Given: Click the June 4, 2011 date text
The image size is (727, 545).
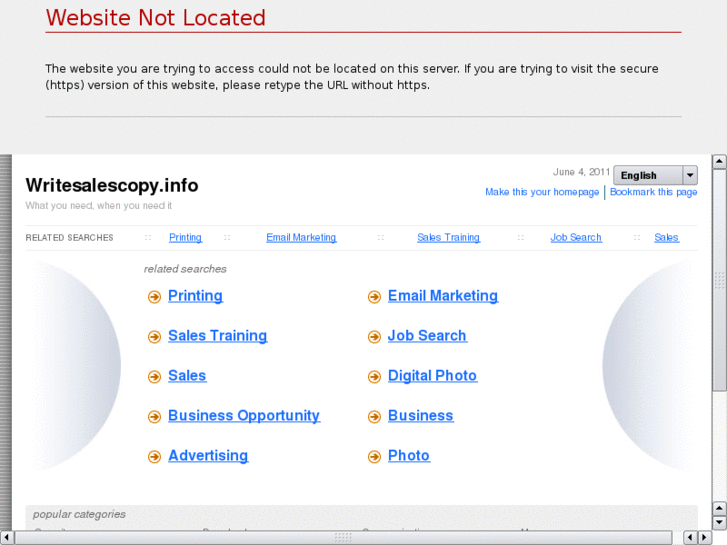Looking at the screenshot, I should click(x=581, y=172).
